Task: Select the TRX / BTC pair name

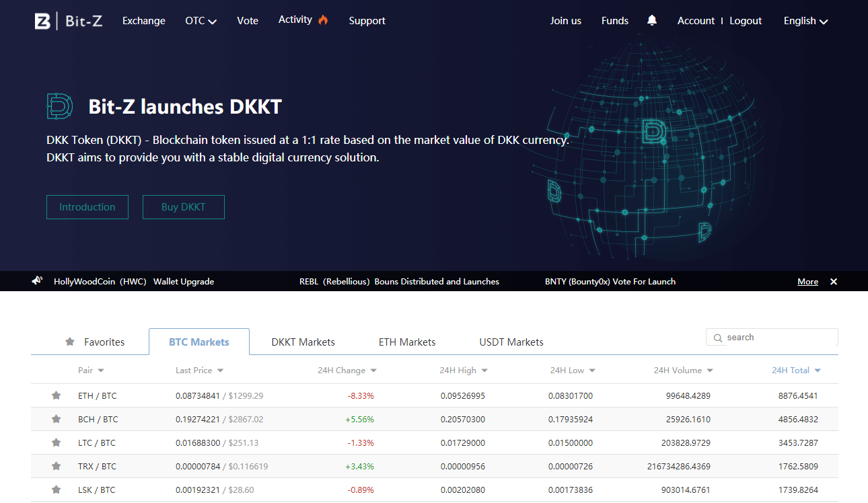Action: [x=98, y=466]
